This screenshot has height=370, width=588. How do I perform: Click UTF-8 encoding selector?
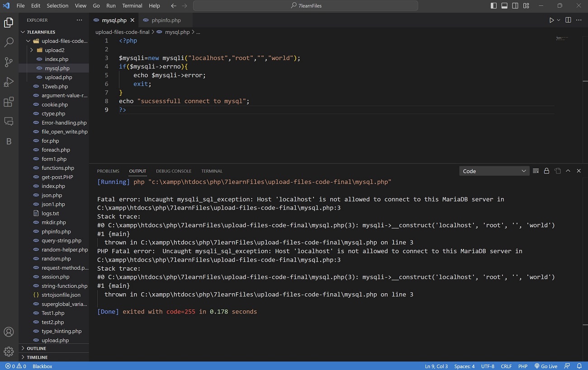[488, 366]
